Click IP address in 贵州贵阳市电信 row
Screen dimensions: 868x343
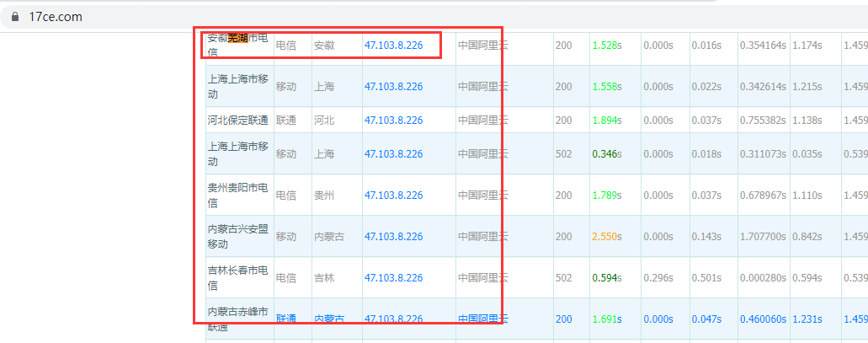[393, 196]
